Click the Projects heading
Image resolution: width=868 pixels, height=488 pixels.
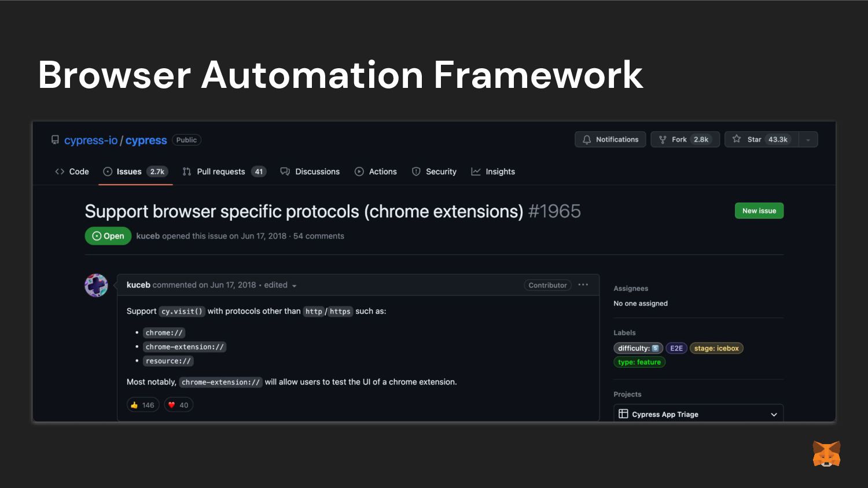pyautogui.click(x=627, y=394)
